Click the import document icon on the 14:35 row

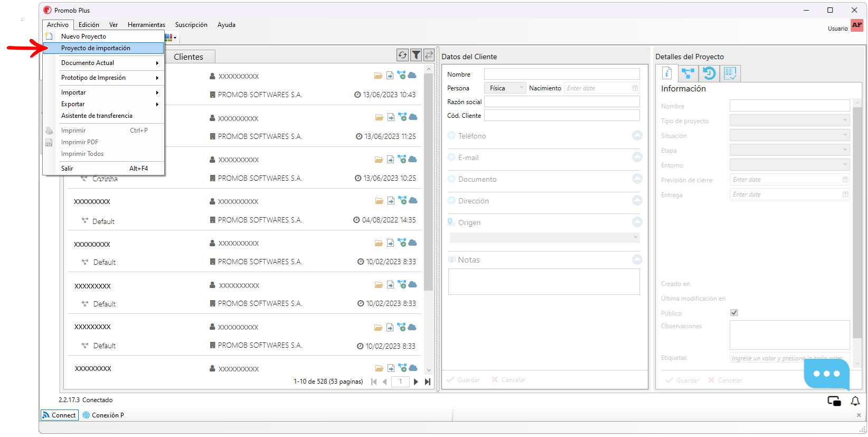pos(391,201)
